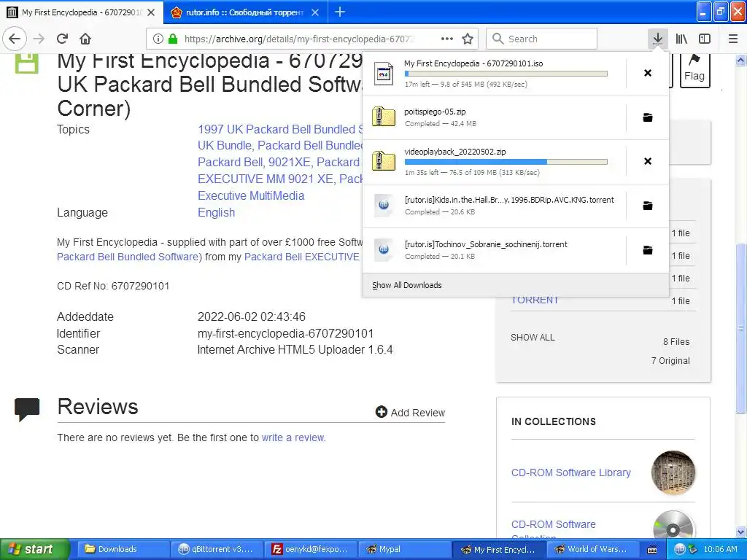Cancel the My First Encyclopedia iso download
This screenshot has width=747, height=560.
click(x=648, y=73)
